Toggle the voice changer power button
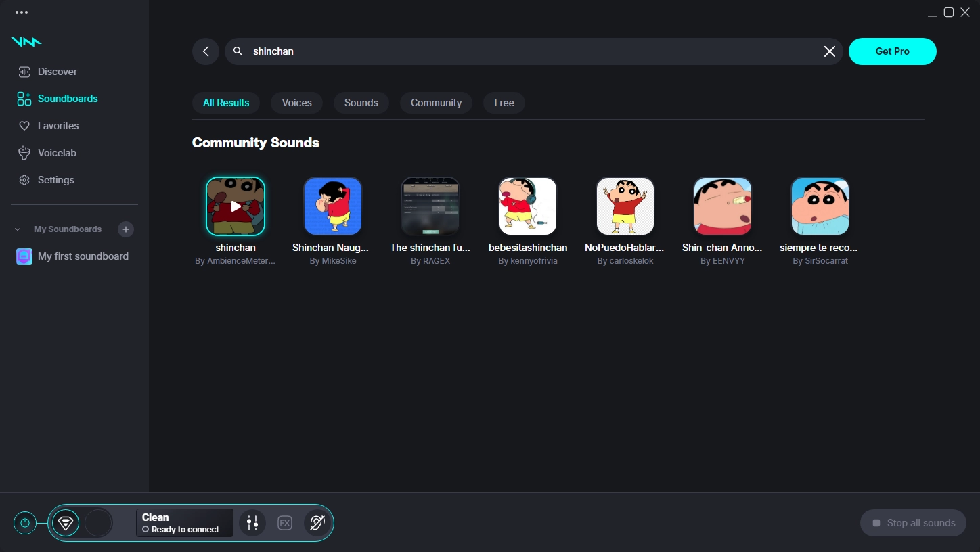980x552 pixels. coord(25,523)
